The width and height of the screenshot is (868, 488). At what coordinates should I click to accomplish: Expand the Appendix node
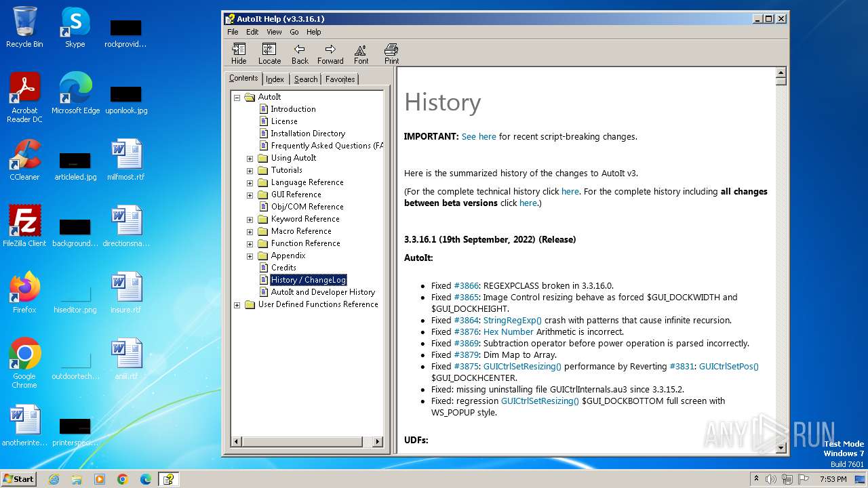[x=250, y=256]
